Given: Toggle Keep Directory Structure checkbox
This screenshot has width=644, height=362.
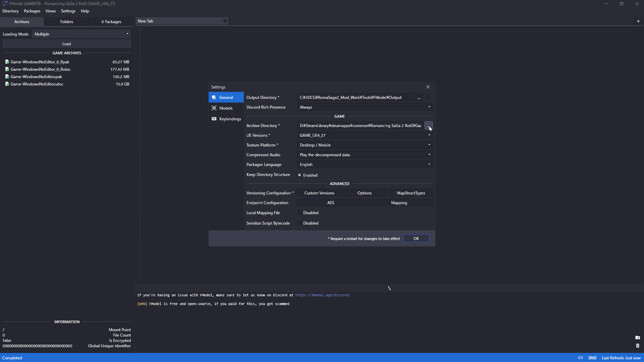Looking at the screenshot, I should pyautogui.click(x=300, y=175).
